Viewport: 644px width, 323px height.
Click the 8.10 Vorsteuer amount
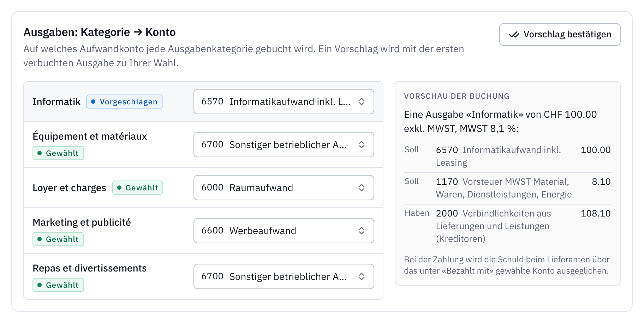pyautogui.click(x=601, y=182)
